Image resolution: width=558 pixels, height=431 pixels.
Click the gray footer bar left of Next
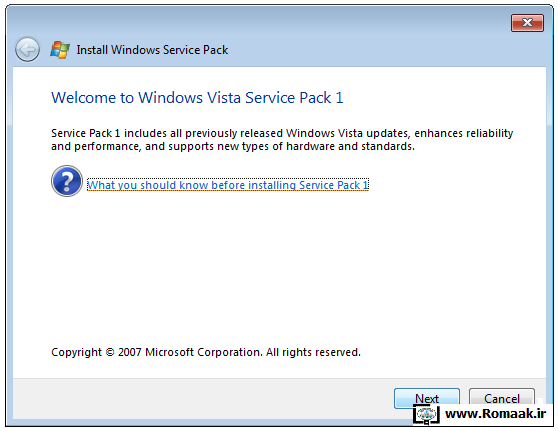coord(203,399)
